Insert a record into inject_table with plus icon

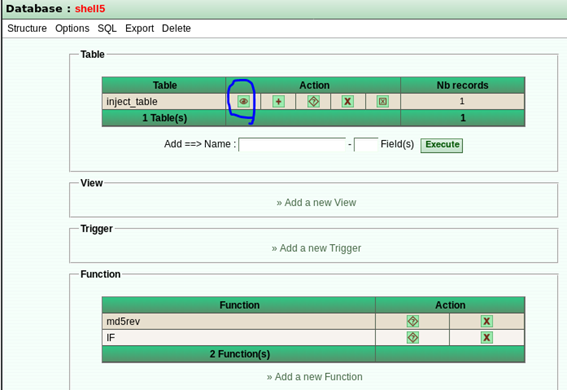pyautogui.click(x=278, y=102)
